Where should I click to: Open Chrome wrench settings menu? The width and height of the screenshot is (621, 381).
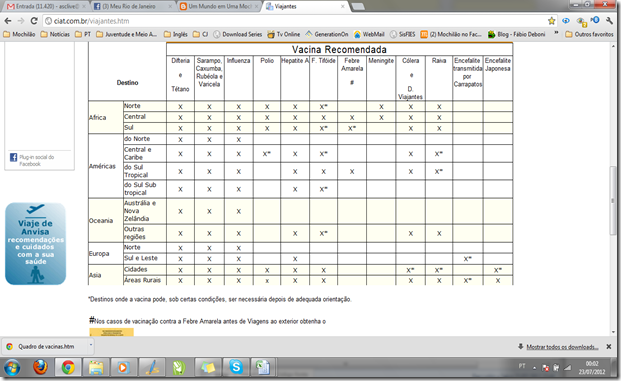[x=610, y=21]
